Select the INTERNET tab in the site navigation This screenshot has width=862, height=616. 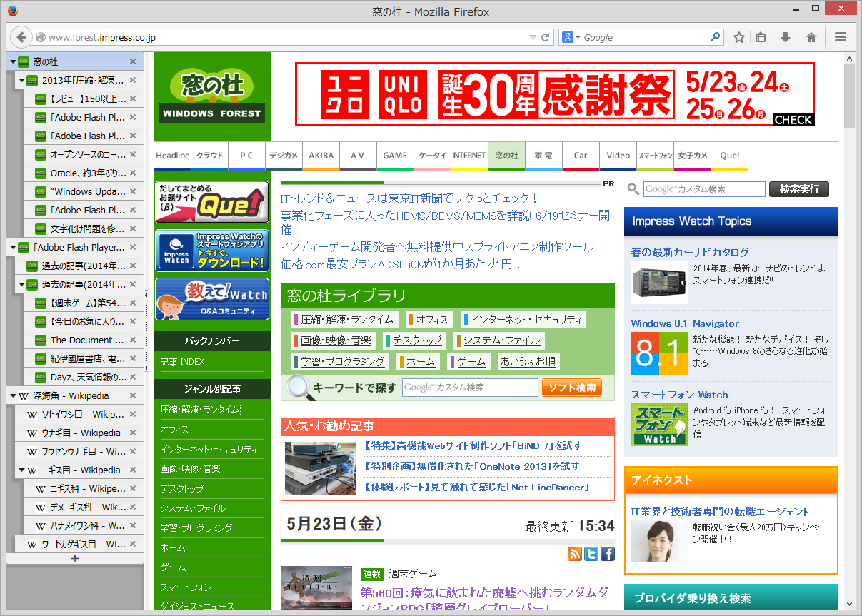click(468, 156)
